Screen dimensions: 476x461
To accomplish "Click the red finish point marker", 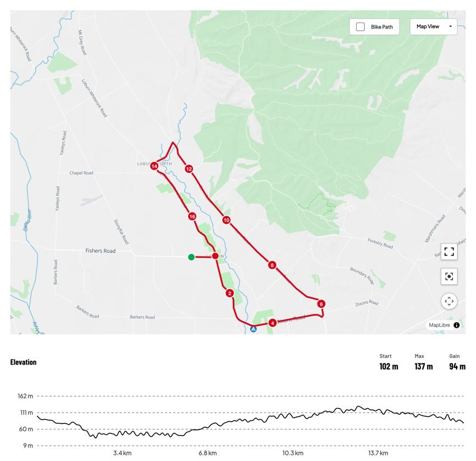I will point(215,256).
